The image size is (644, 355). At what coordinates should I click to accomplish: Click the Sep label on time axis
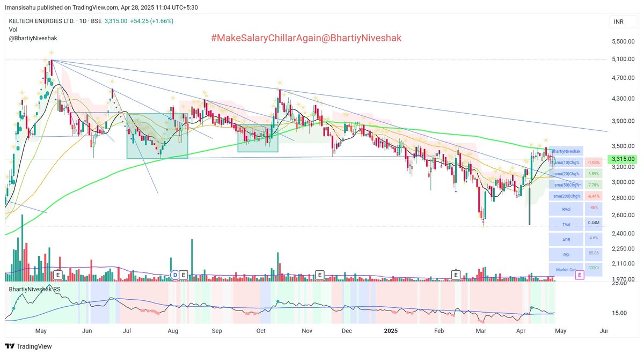pyautogui.click(x=216, y=331)
